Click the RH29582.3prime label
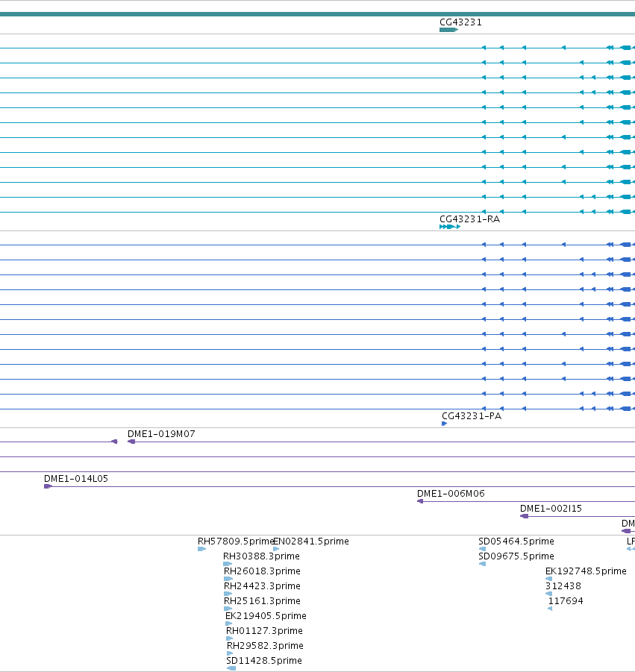Screen dimensions: 635x672 click(265, 645)
